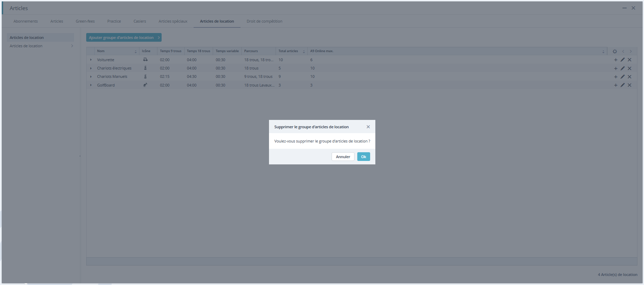Click the Parcours column header

coord(259,51)
